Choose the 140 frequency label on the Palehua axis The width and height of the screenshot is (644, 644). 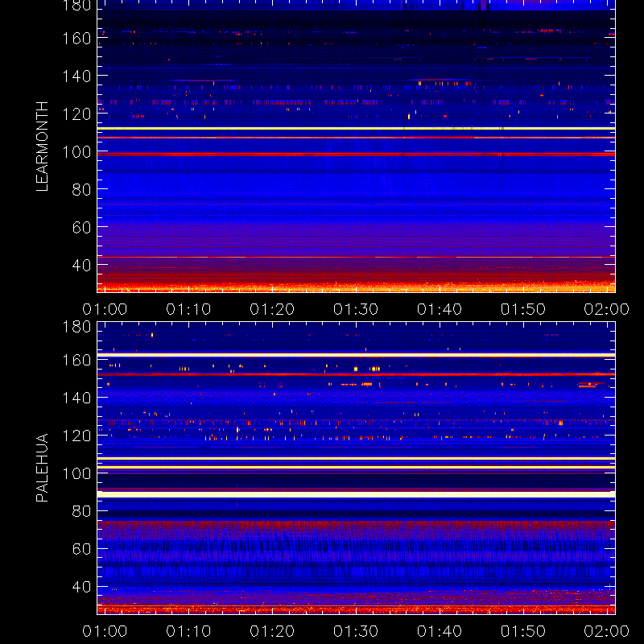click(76, 398)
